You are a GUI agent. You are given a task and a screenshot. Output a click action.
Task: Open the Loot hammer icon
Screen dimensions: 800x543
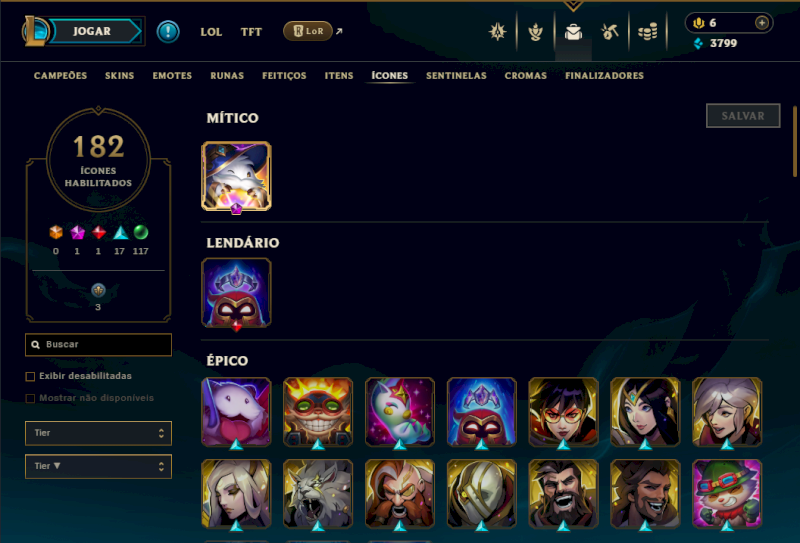610,32
